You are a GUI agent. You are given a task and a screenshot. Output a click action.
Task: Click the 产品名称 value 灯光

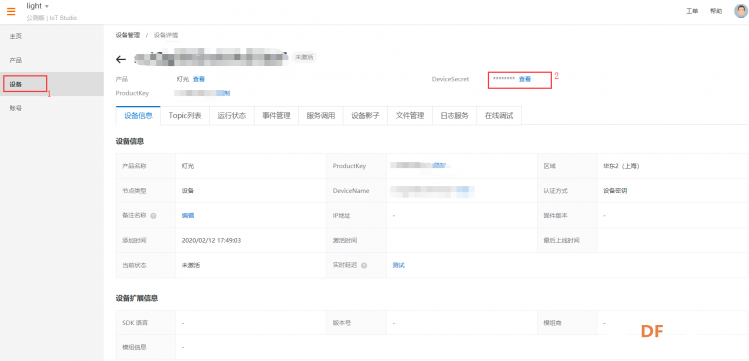(188, 166)
